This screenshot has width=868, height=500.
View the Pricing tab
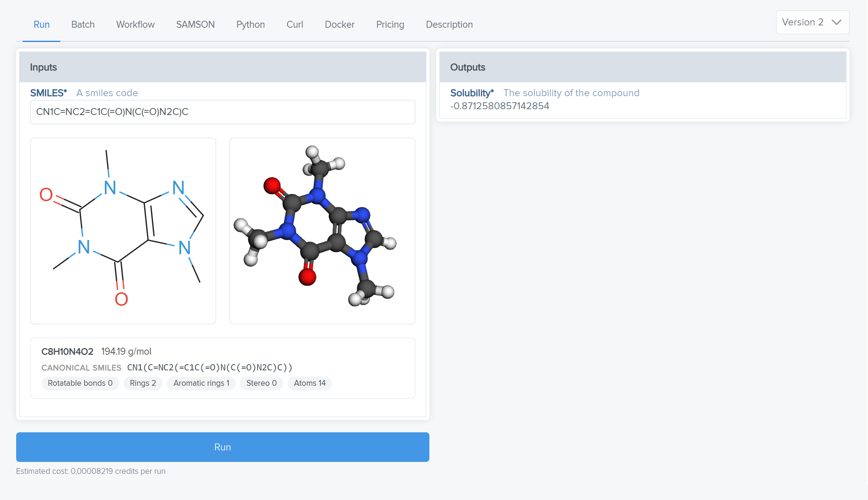(x=390, y=25)
